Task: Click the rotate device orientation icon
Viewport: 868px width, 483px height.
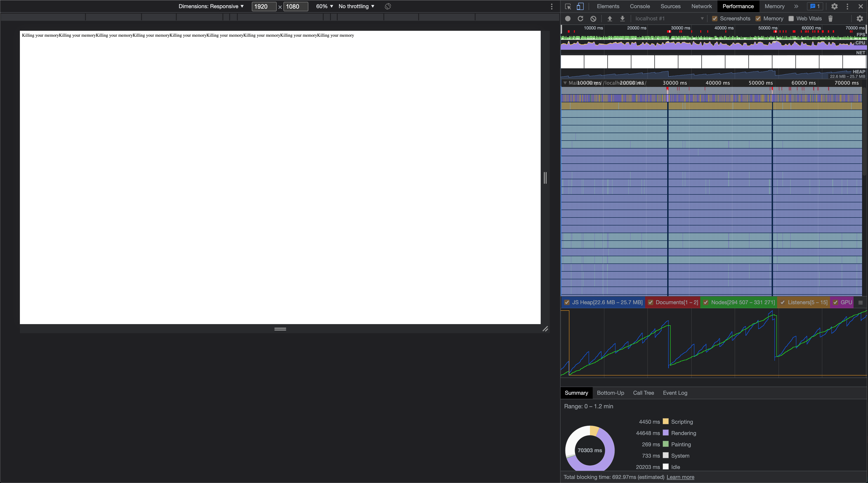Action: coord(388,6)
